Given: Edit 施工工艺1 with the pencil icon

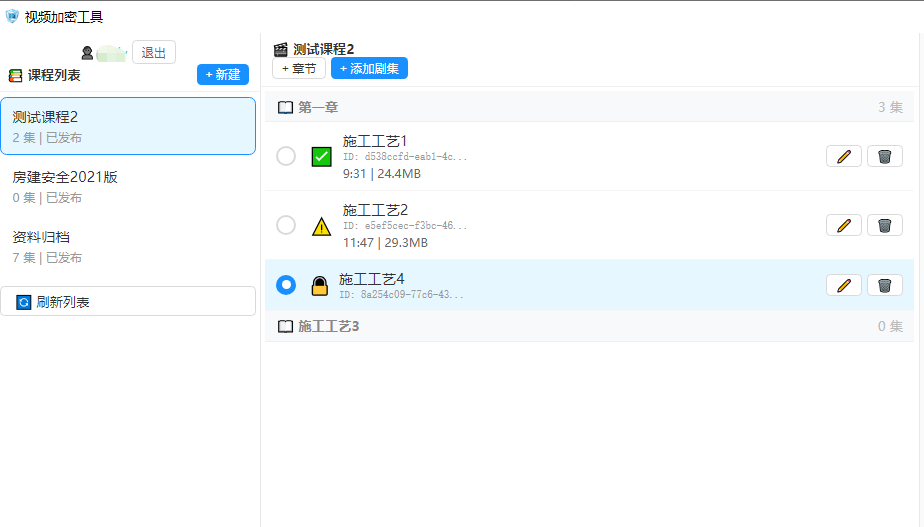Looking at the screenshot, I should [x=844, y=156].
